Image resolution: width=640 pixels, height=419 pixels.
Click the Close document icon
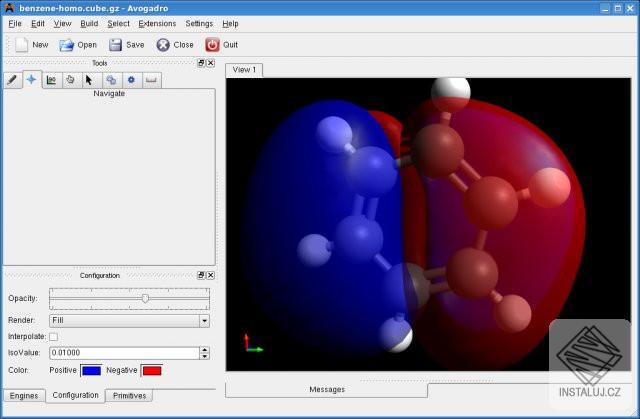tap(163, 45)
